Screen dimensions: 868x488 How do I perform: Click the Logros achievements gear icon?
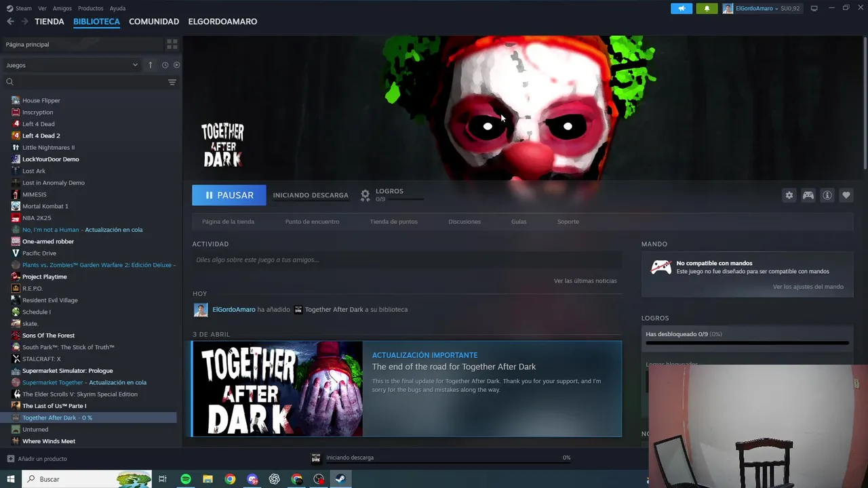365,195
